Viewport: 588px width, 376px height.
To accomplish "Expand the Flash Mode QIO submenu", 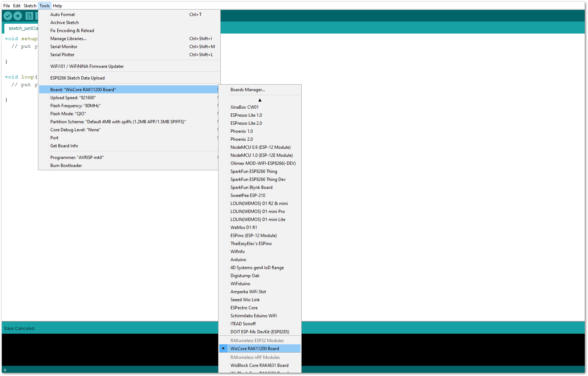I will click(x=129, y=114).
